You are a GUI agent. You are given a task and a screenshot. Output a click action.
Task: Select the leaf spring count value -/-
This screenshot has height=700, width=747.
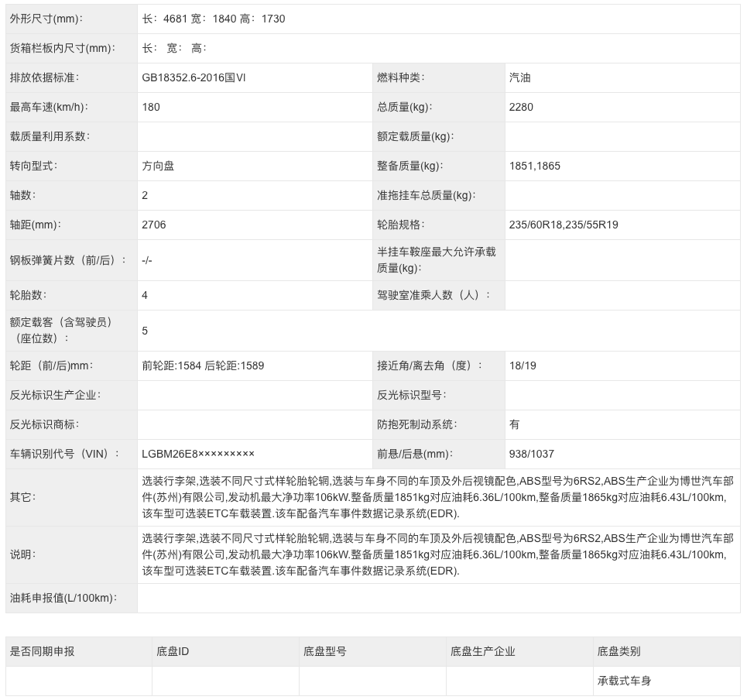click(147, 260)
